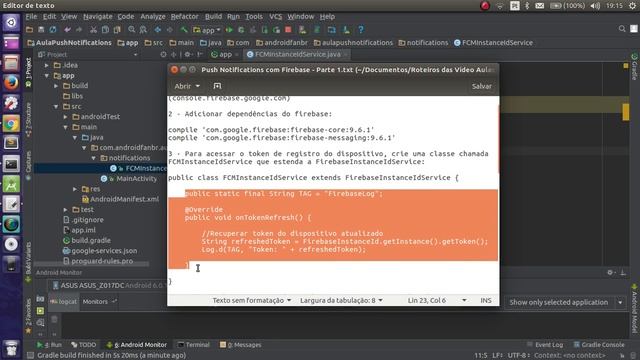Screen dimensions: 640x360
Task: Expand the androidTest folder
Action: click(66, 117)
